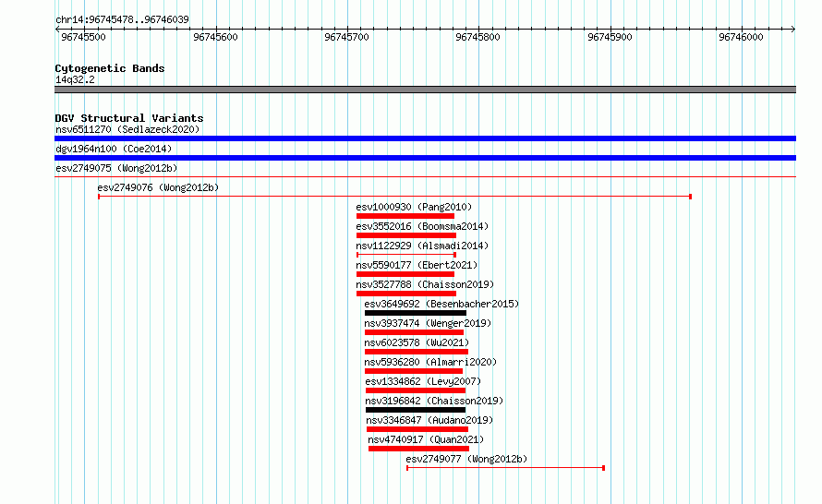Click ruler position 96745600

click(x=215, y=37)
